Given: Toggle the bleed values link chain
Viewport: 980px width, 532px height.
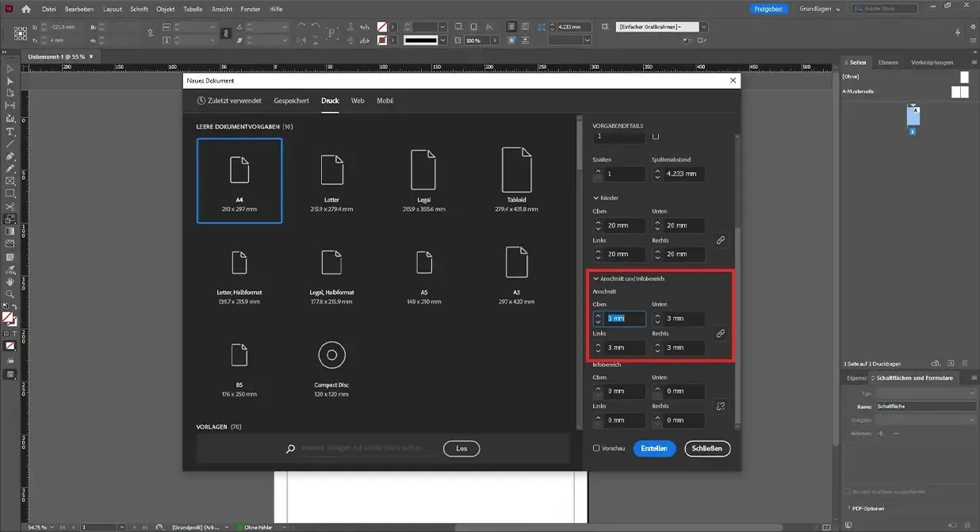Looking at the screenshot, I should [720, 334].
